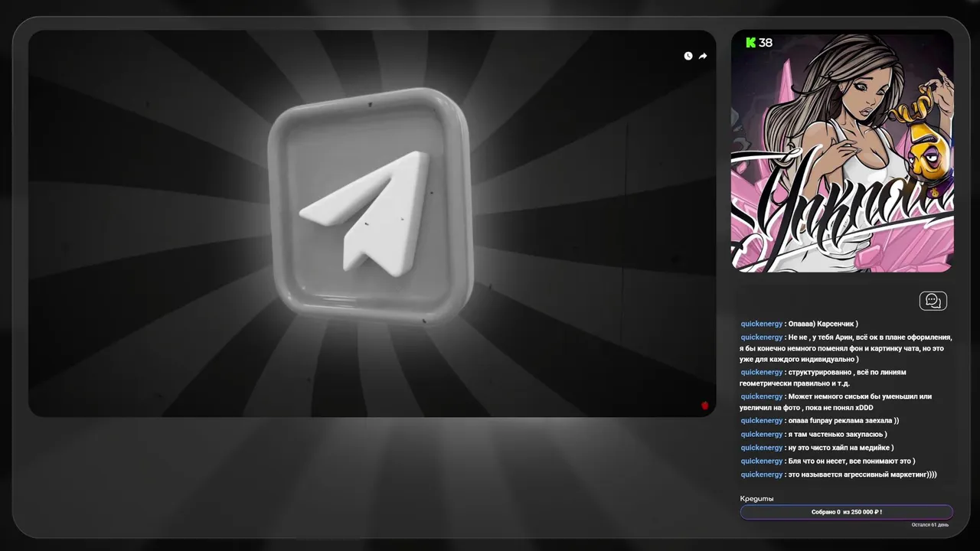
Task: Click message 'опааа funpay реклама заехала ))'
Action: (x=843, y=420)
